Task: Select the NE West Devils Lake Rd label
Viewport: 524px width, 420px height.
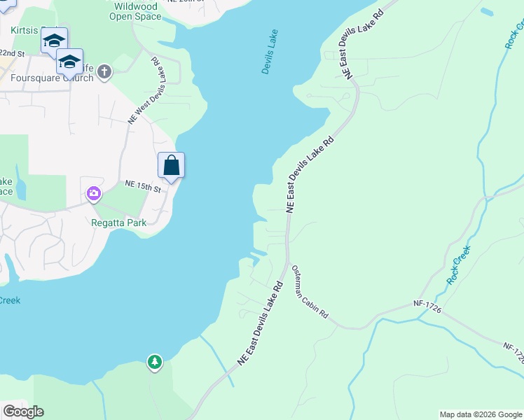Action: (147, 90)
